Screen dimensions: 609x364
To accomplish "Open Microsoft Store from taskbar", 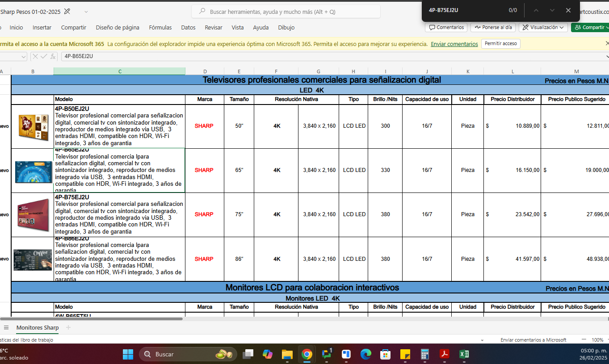I will pos(386,354).
